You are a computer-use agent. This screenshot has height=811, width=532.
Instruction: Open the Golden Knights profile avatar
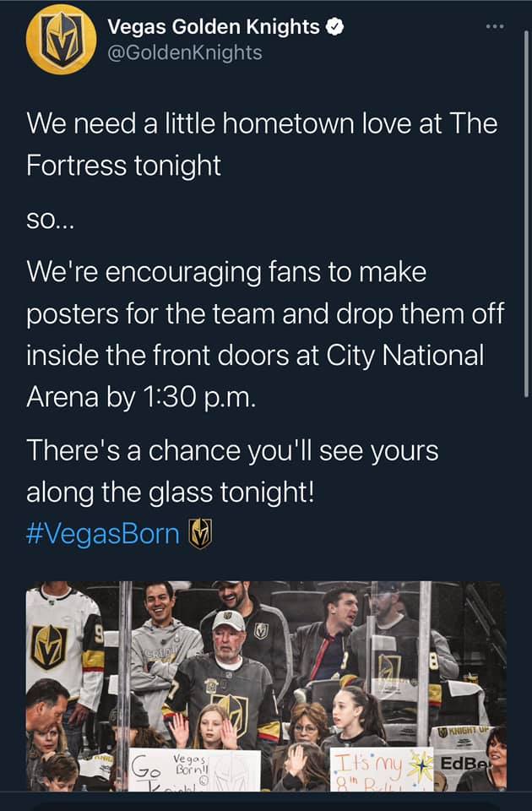point(60,39)
